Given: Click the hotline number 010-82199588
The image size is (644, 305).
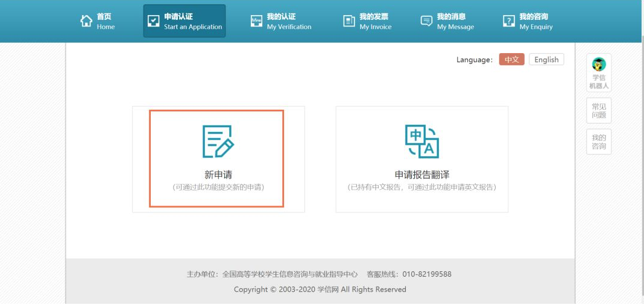Looking at the screenshot, I should click(427, 274).
